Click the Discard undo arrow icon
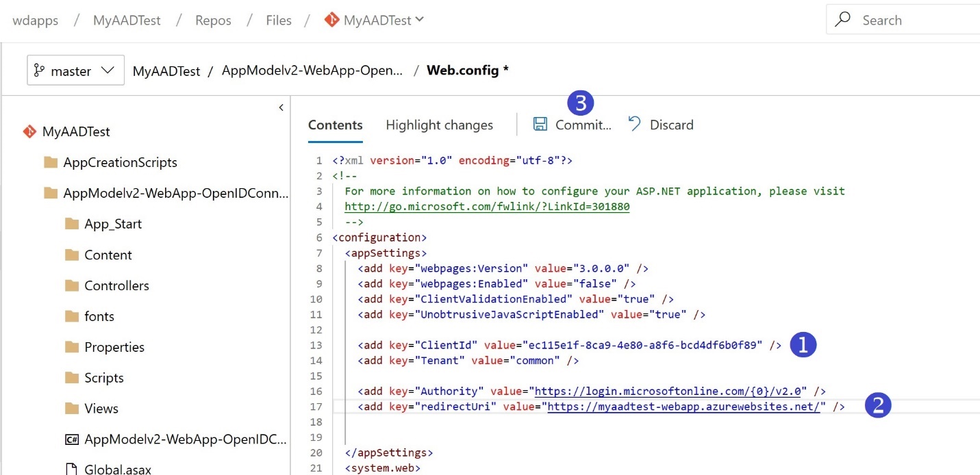Image resolution: width=980 pixels, height=475 pixels. coord(635,124)
